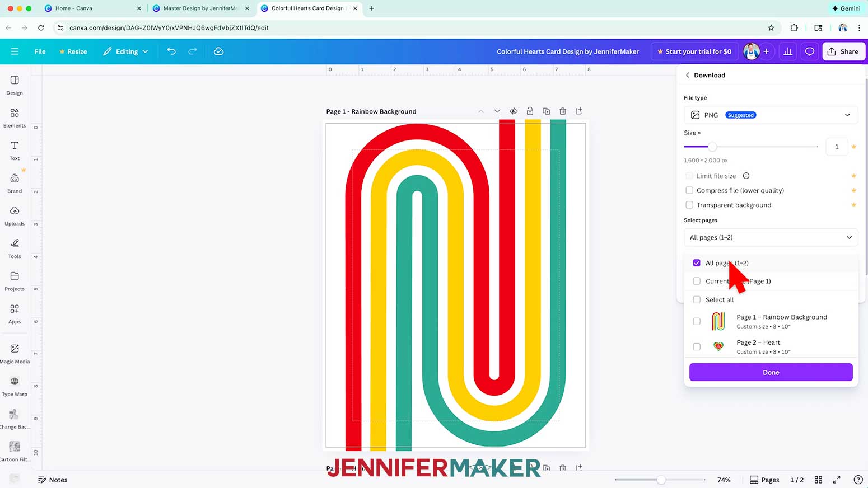Open the PNG file type dropdown
The height and width of the screenshot is (488, 868).
(x=771, y=115)
